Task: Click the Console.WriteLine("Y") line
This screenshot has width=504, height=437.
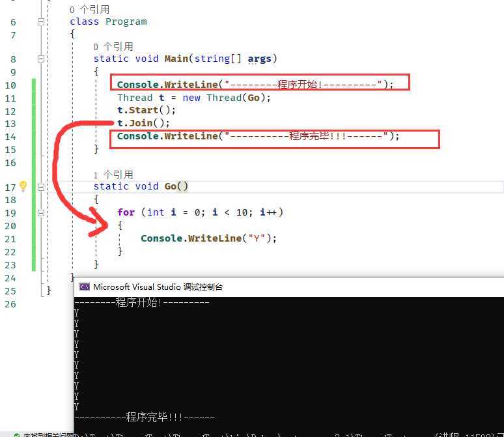Action: pos(208,238)
